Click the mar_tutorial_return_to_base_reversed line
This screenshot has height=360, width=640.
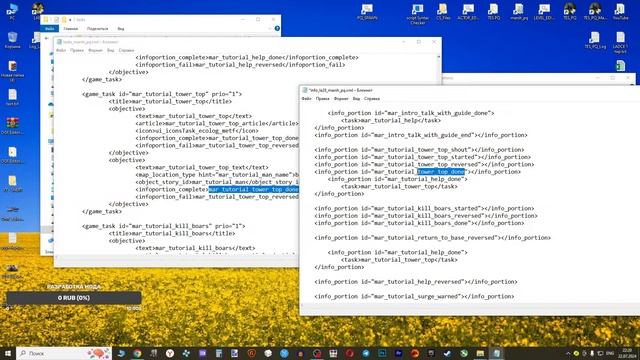(x=433, y=238)
